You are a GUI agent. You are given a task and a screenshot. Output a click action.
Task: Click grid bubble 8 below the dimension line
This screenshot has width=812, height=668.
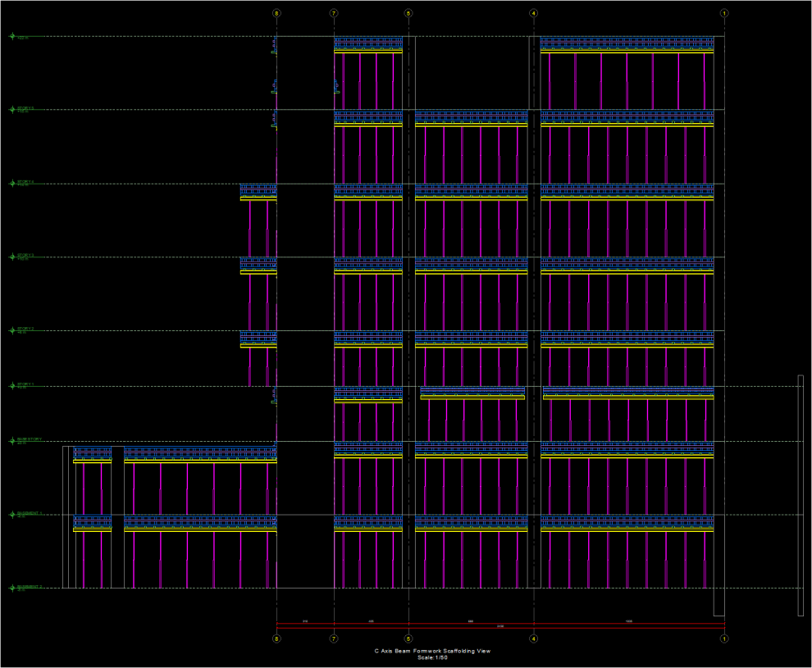tap(276, 638)
